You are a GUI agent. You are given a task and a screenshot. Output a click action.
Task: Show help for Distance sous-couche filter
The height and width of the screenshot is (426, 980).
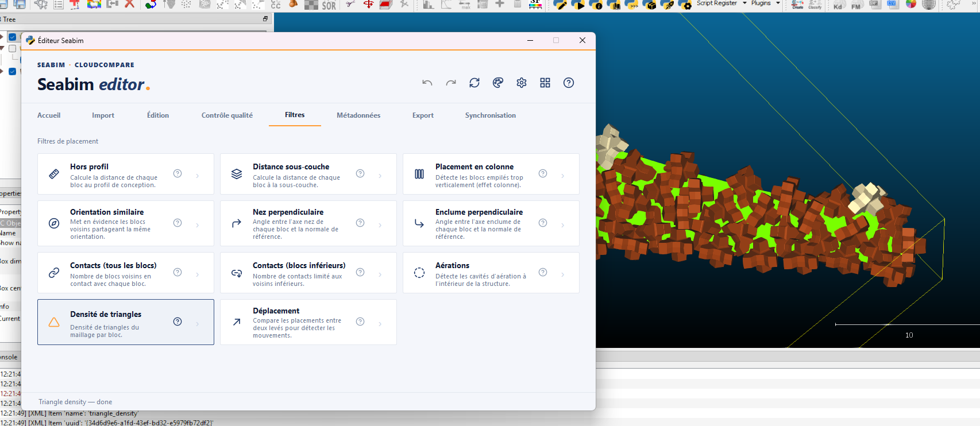point(360,173)
